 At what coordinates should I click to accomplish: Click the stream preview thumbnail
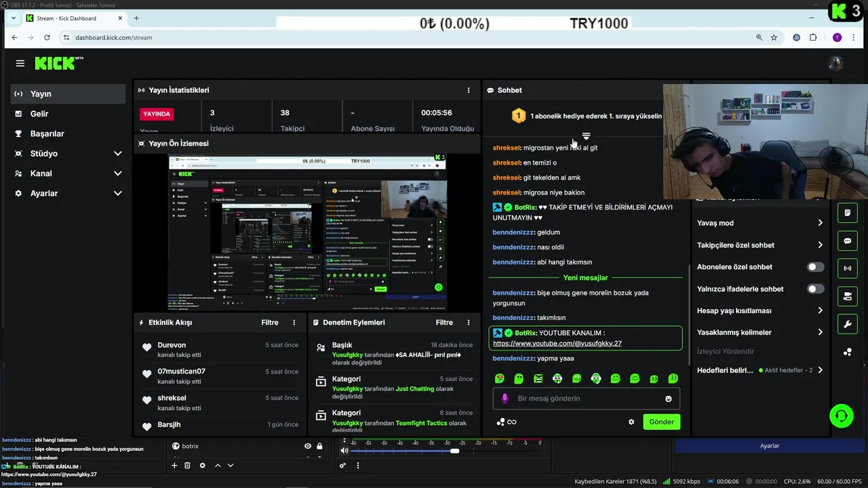coord(307,232)
